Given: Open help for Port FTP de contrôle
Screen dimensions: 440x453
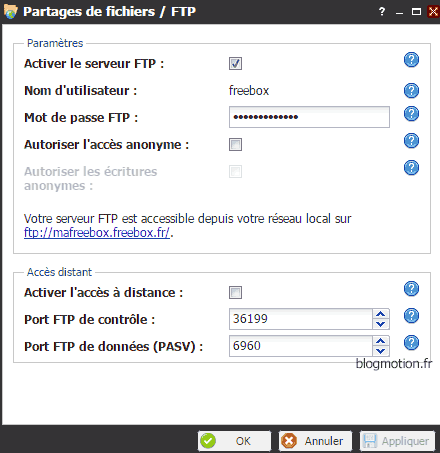Looking at the screenshot, I should tap(411, 316).
